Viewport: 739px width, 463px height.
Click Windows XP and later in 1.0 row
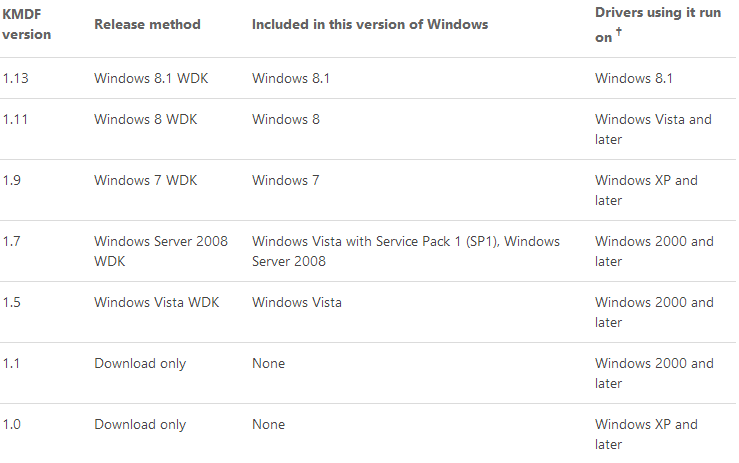646,434
